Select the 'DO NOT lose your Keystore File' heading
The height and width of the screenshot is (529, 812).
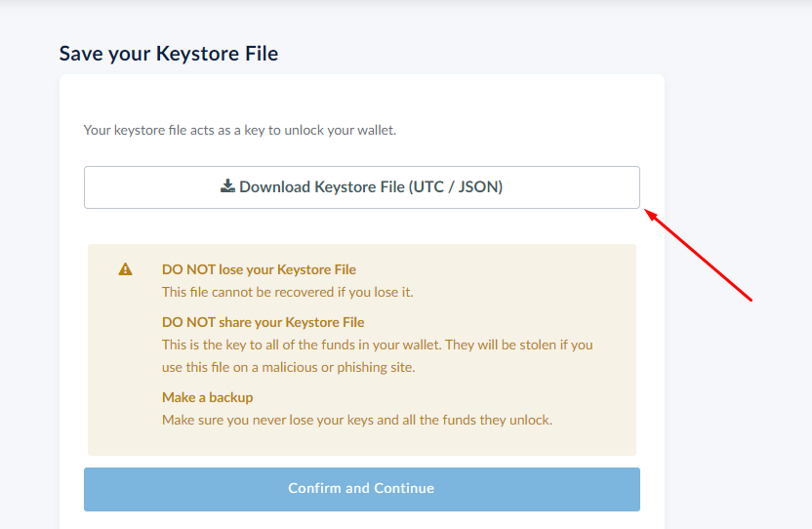(x=259, y=269)
